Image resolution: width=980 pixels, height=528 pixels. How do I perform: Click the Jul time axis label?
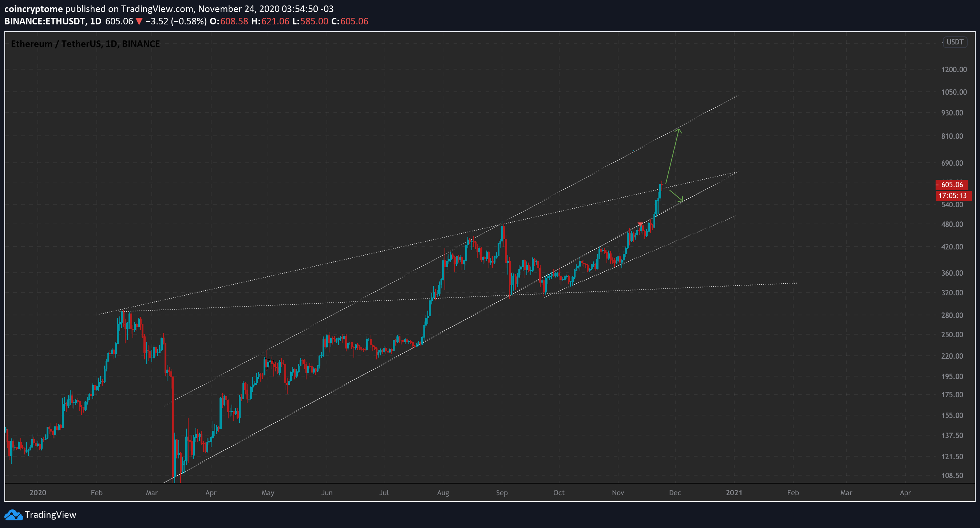[384, 493]
